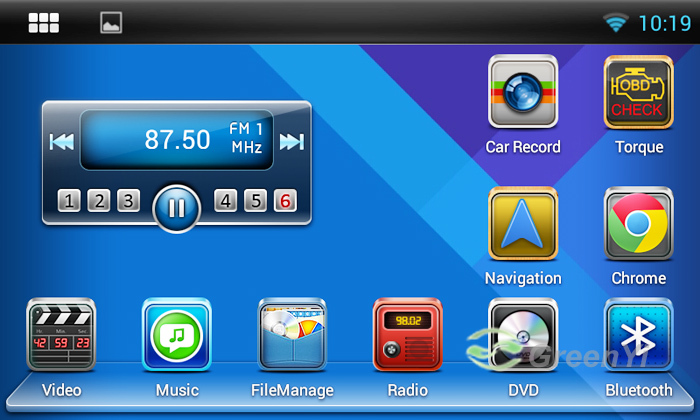This screenshot has width=700, height=420.
Task: Tap the 87.50 MHz frequency display
Action: point(177,140)
